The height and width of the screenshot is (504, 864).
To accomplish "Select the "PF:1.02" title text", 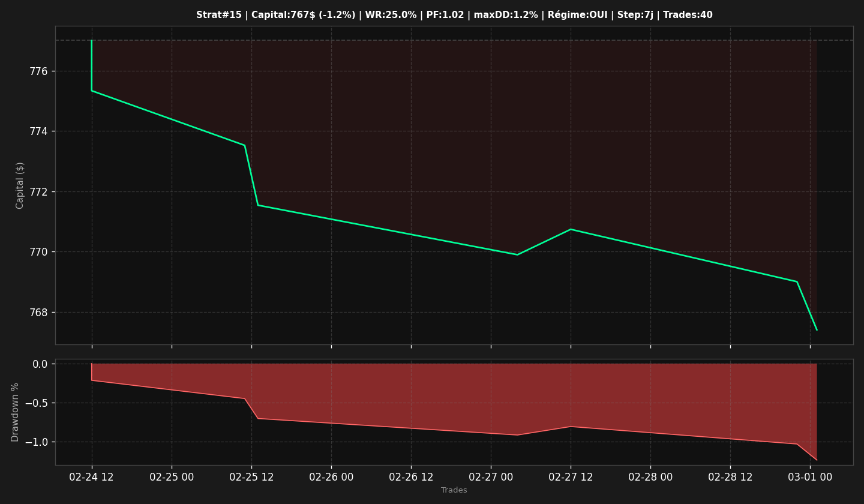I will coord(445,15).
